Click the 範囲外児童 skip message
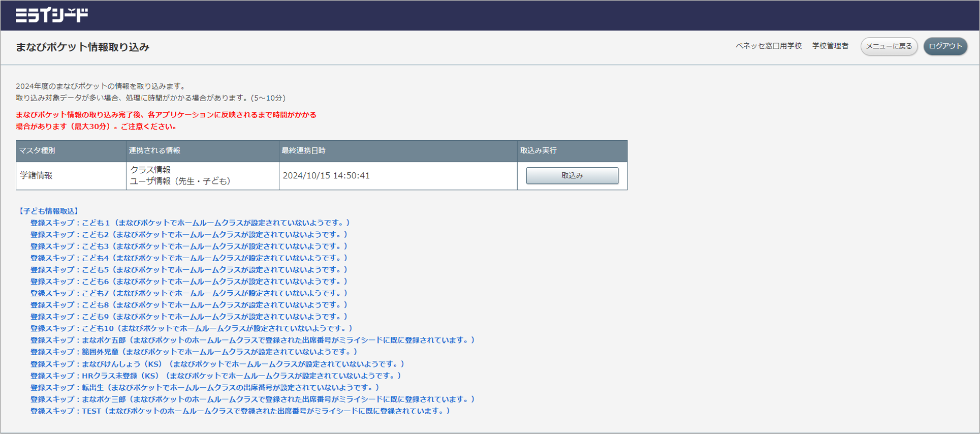The height and width of the screenshot is (434, 980). coord(194,352)
